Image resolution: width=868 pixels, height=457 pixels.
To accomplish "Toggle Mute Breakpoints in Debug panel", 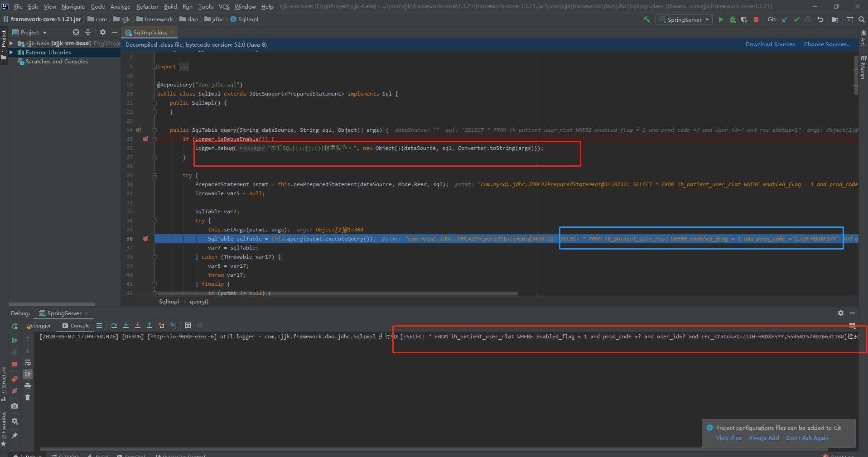I will coord(14,391).
